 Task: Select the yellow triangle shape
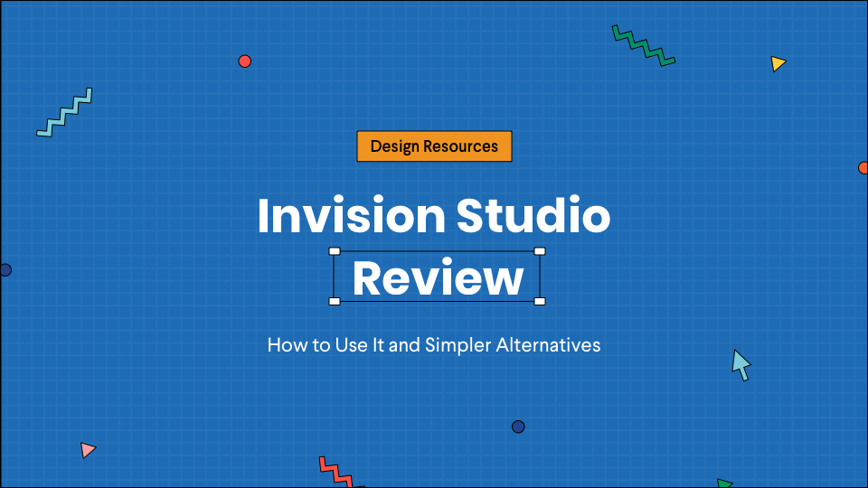[777, 63]
